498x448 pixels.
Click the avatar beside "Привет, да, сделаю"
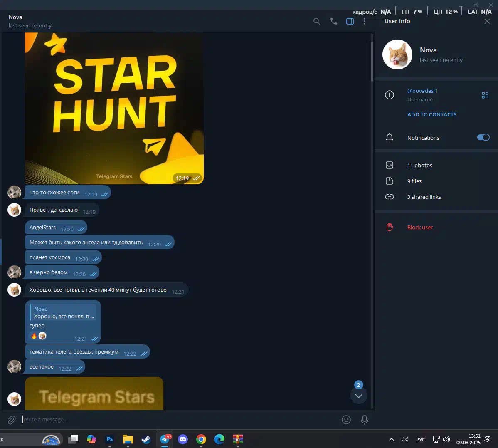[x=14, y=210]
